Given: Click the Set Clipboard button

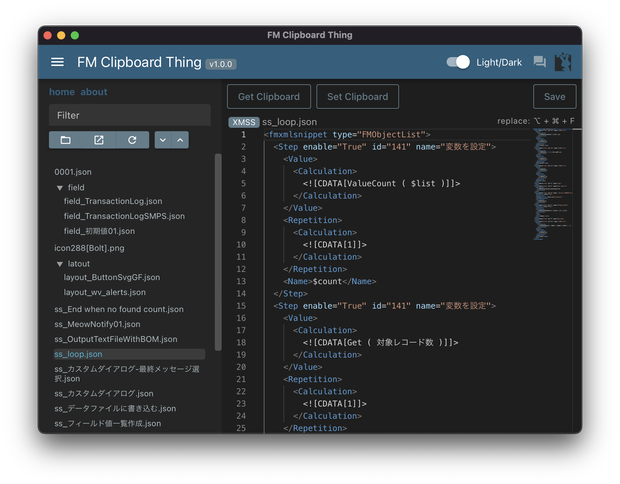Looking at the screenshot, I should 357,96.
